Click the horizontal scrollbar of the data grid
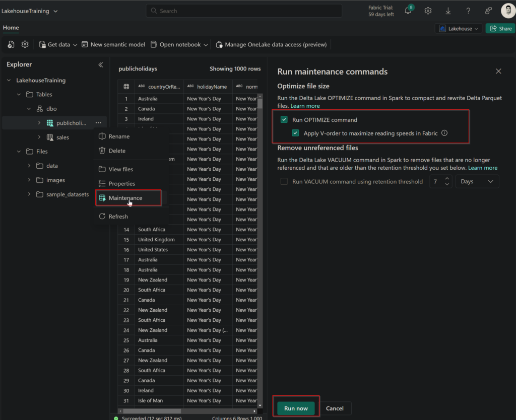 pyautogui.click(x=152, y=411)
